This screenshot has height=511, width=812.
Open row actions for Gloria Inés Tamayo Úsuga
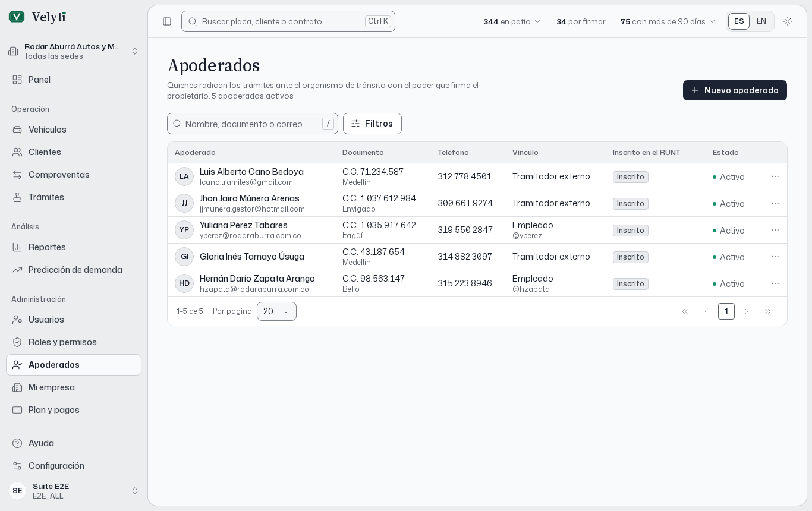coord(775,257)
